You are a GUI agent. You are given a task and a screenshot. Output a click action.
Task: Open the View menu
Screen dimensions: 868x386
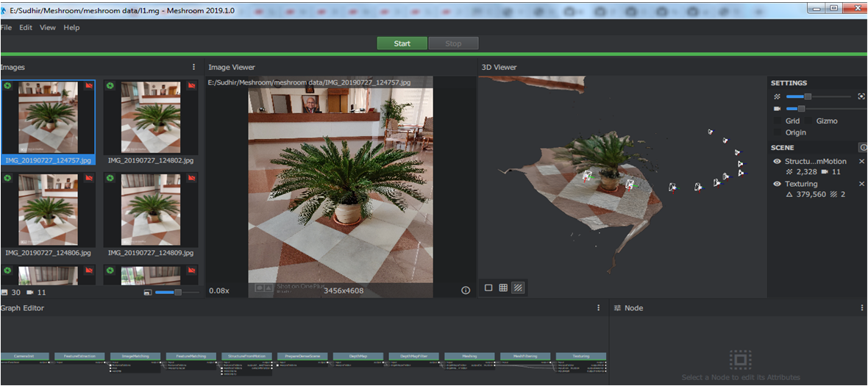click(48, 28)
